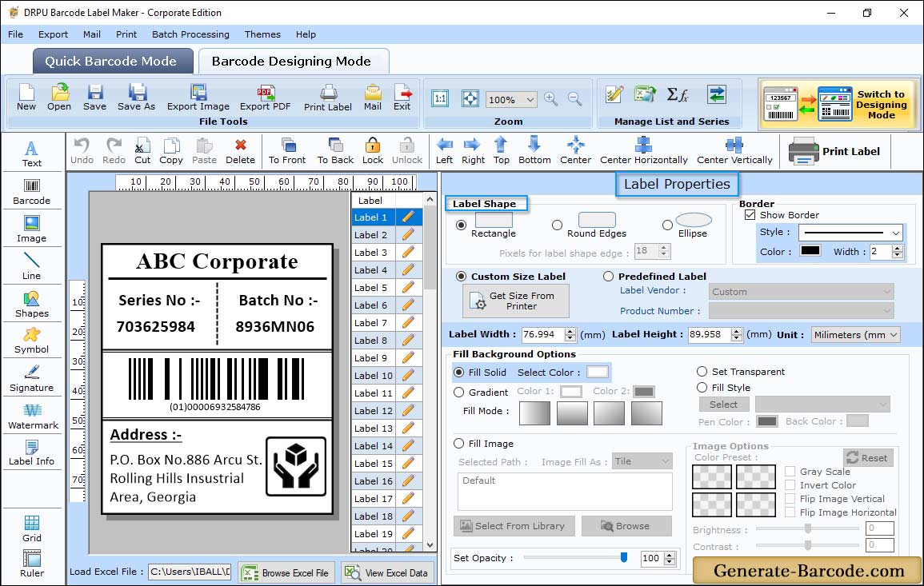This screenshot has width=924, height=586.
Task: Increase Set Opacity stepper value
Action: [x=670, y=555]
